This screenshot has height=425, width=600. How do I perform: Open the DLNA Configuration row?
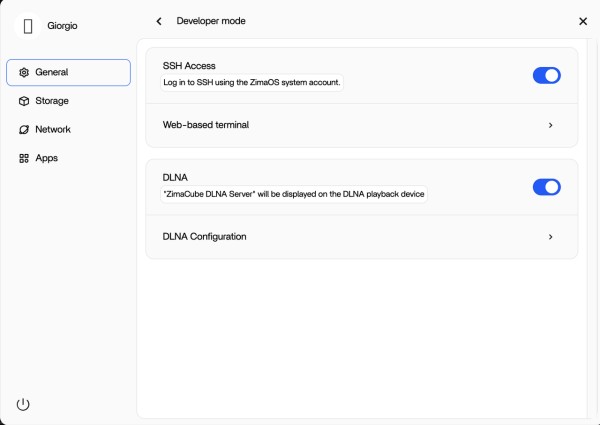click(x=362, y=237)
